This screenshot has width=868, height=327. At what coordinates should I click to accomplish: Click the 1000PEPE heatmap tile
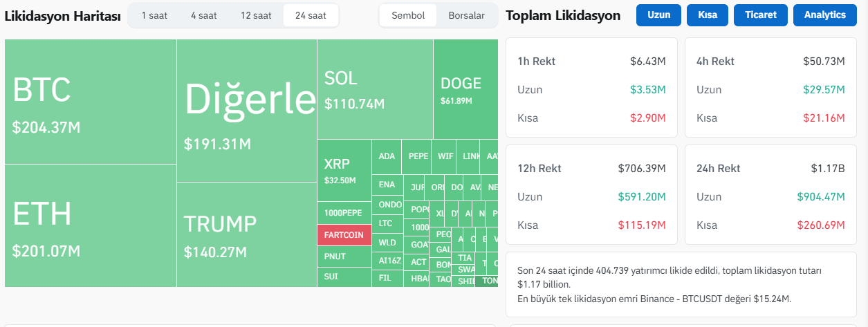(x=344, y=213)
